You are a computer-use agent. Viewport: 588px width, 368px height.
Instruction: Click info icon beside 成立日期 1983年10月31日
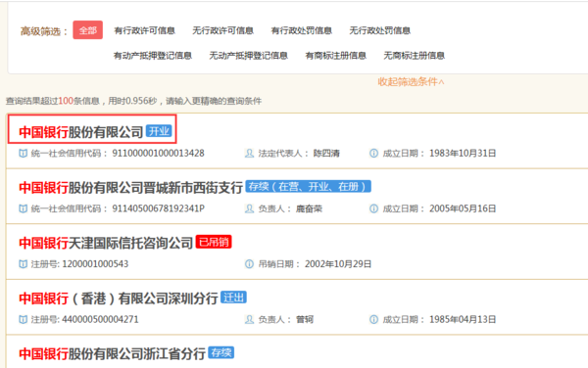click(374, 153)
